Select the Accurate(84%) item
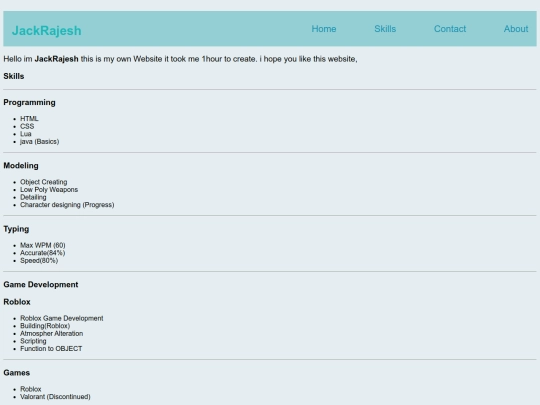Viewport: 540px width, 405px height. point(42,253)
